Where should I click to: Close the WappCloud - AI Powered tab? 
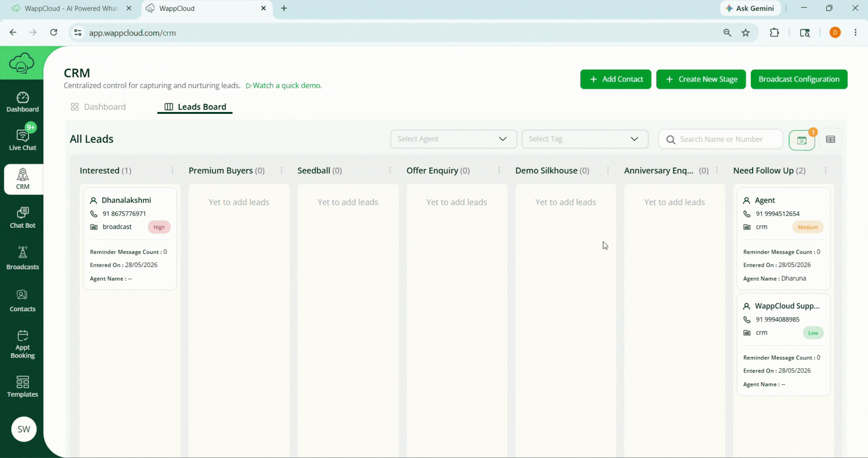[x=129, y=8]
